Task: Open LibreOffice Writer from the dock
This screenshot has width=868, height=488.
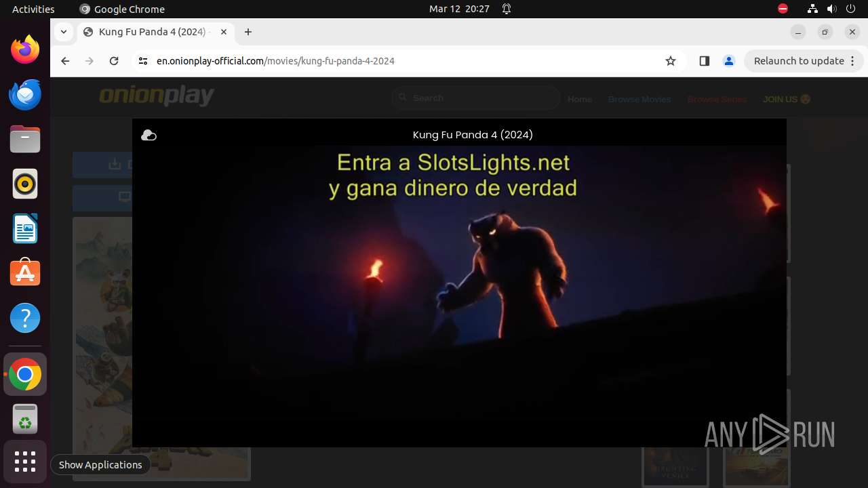Action: click(25, 228)
